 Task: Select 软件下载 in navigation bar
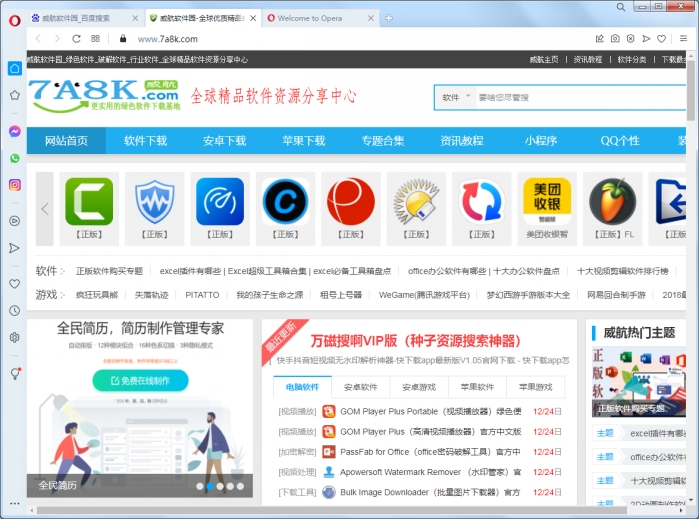[x=146, y=141]
